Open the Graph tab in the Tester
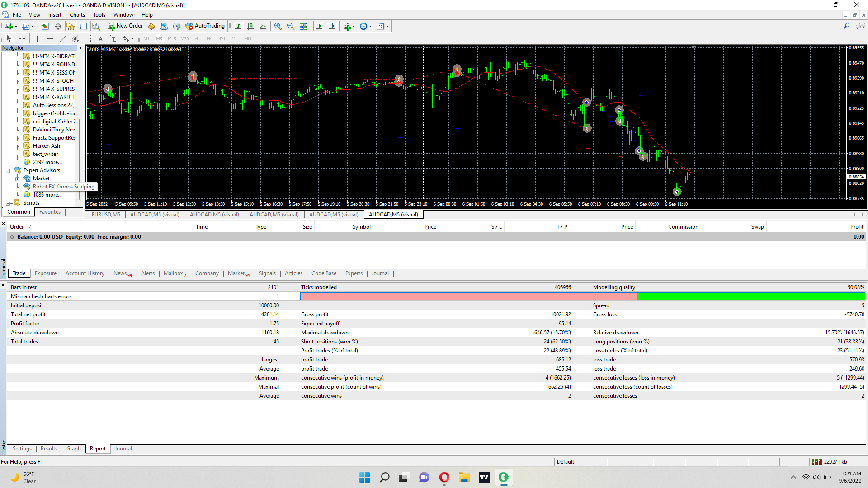Image resolution: width=868 pixels, height=488 pixels. 73,449
